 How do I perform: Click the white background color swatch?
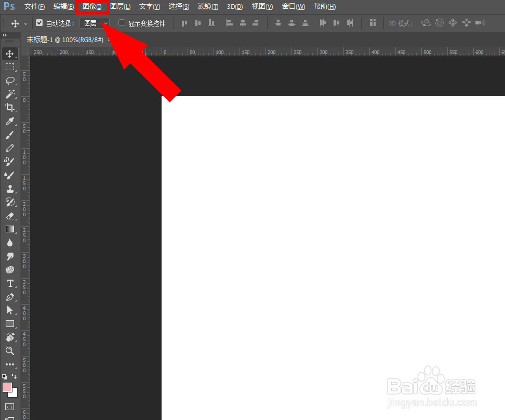pyautogui.click(x=14, y=393)
